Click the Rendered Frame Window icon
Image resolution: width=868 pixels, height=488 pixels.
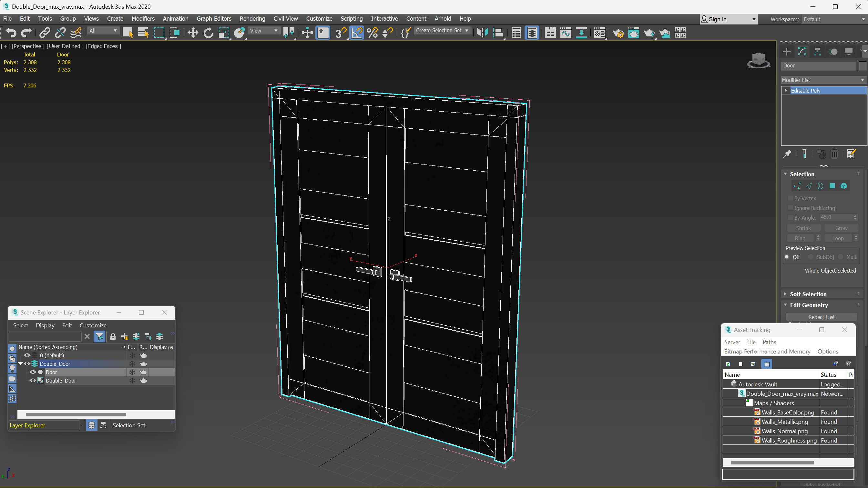pyautogui.click(x=633, y=33)
